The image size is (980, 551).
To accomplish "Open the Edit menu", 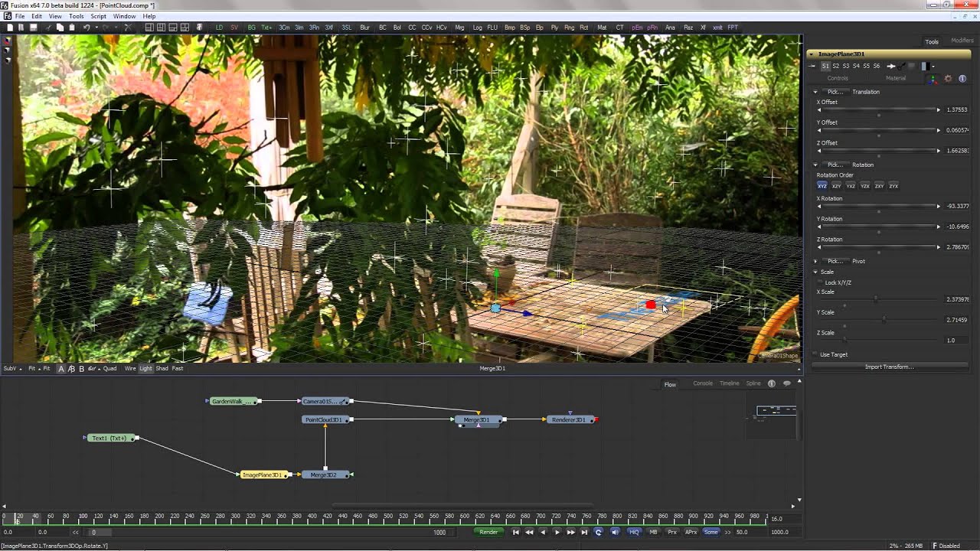I will [37, 16].
